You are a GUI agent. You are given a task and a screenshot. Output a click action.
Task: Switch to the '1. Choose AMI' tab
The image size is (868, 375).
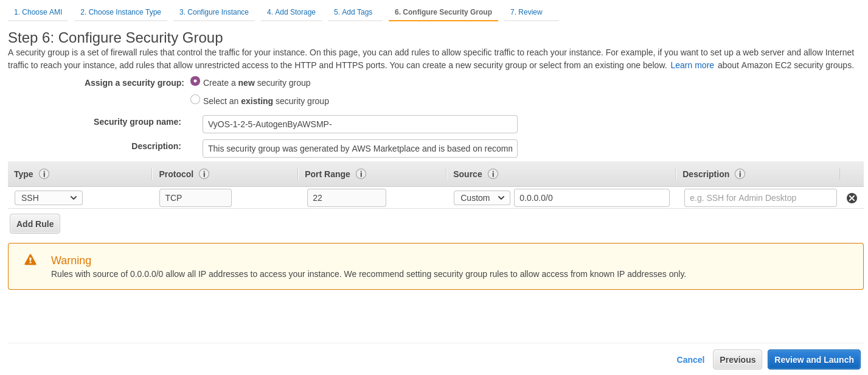coord(38,12)
